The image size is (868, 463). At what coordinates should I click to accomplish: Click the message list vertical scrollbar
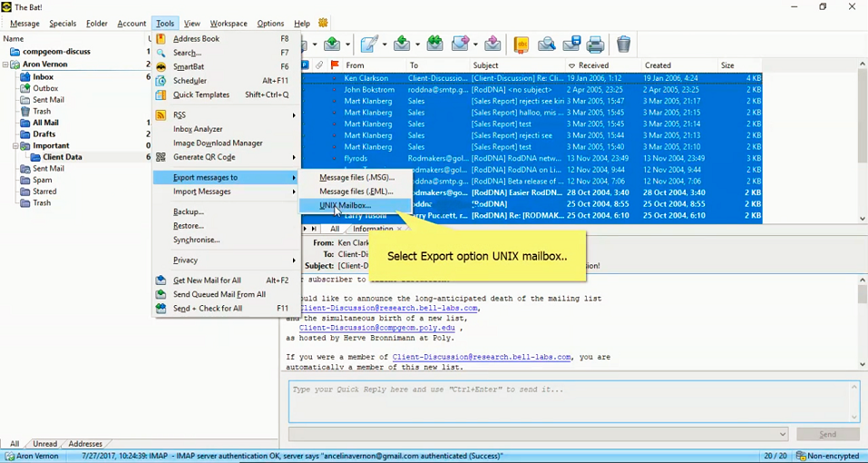coord(863,142)
